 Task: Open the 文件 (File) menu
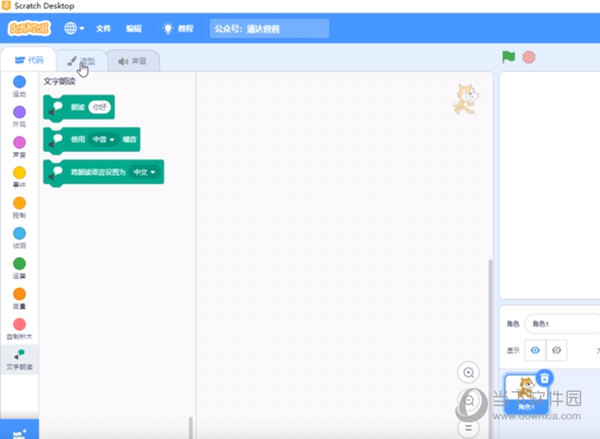pyautogui.click(x=103, y=29)
